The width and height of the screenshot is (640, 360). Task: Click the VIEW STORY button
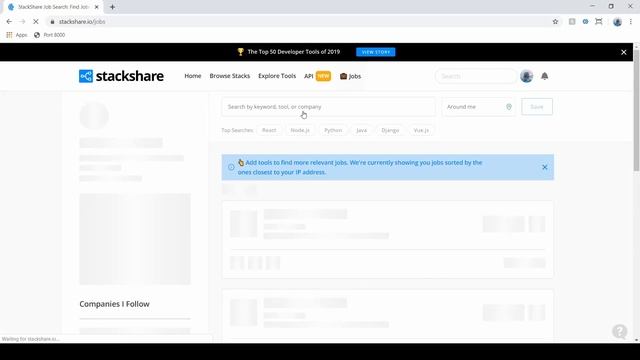pos(376,52)
